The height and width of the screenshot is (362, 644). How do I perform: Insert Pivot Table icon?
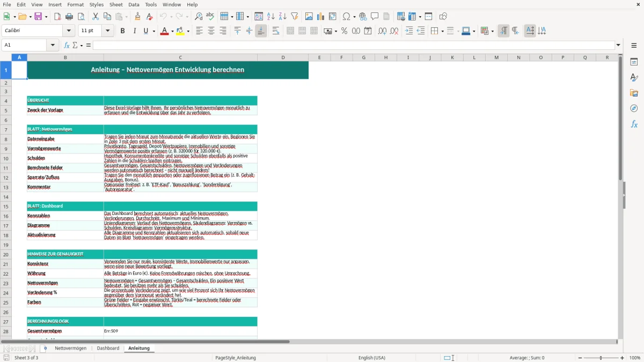tap(332, 17)
